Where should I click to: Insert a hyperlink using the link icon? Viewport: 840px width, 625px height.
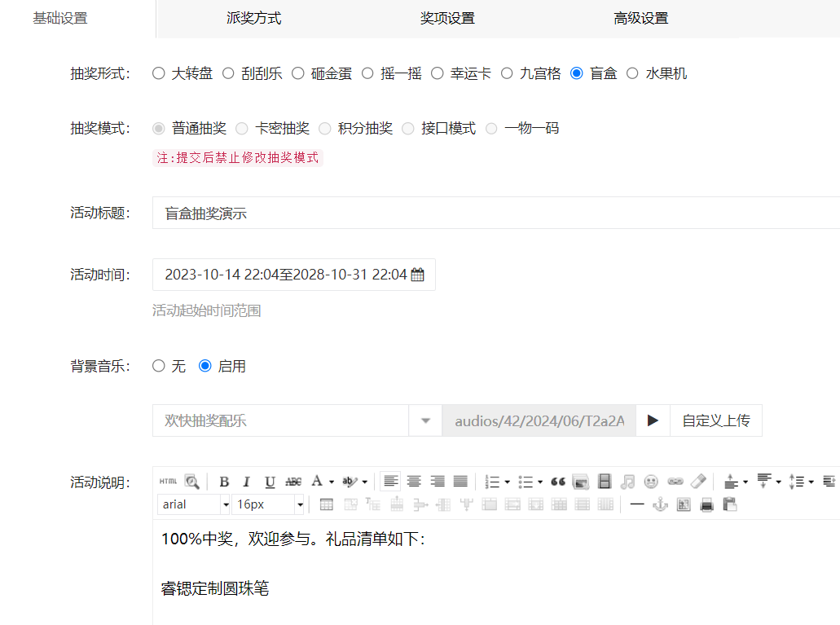[675, 481]
